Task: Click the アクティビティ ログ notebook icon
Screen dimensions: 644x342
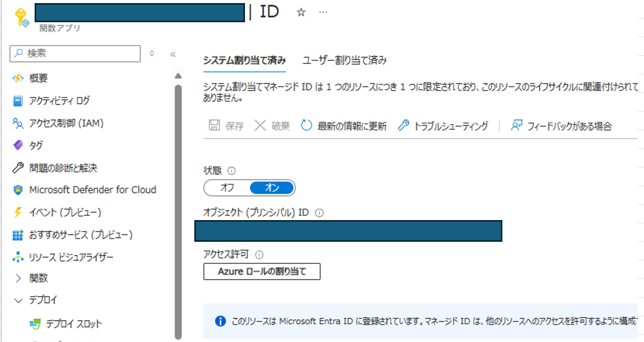Action: pos(18,101)
